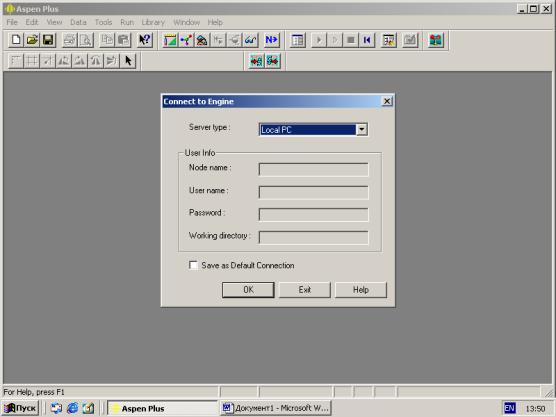The width and height of the screenshot is (556, 417).
Task: Toggle Save as Default Connection checkbox
Action: [x=193, y=265]
